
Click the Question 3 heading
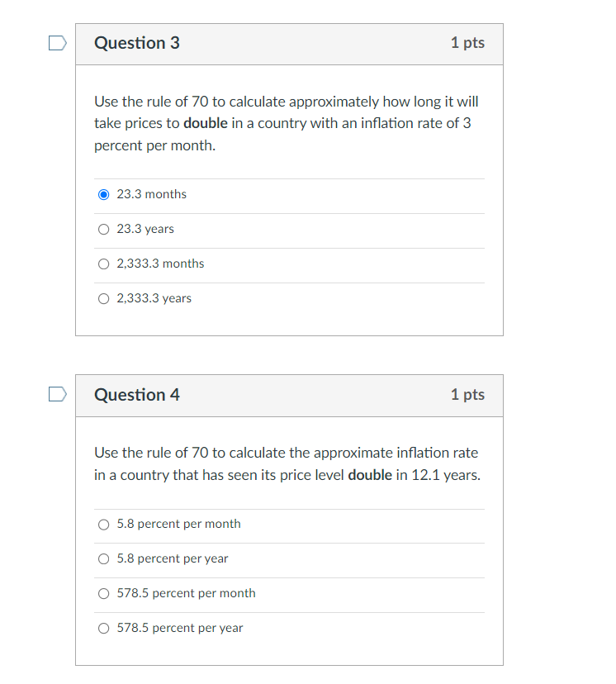click(137, 43)
